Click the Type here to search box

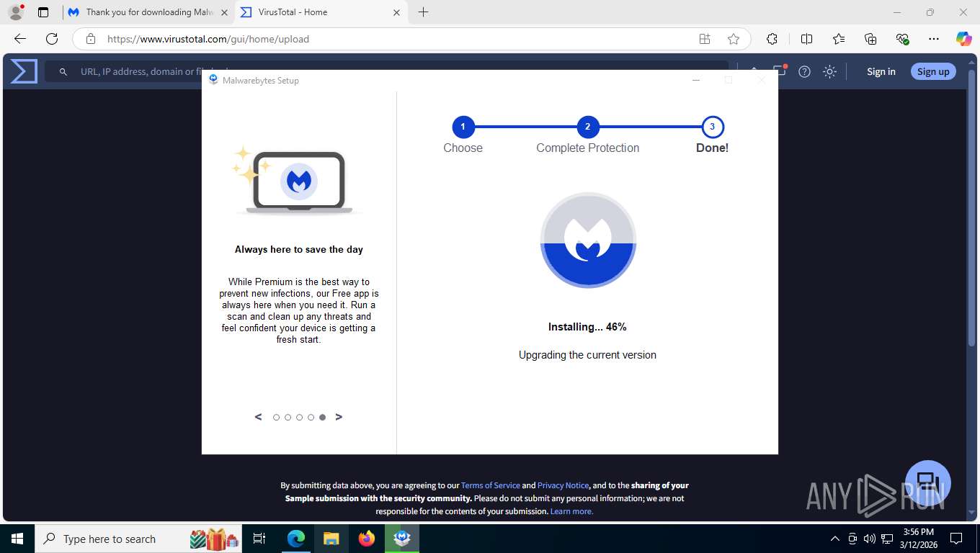coord(140,539)
